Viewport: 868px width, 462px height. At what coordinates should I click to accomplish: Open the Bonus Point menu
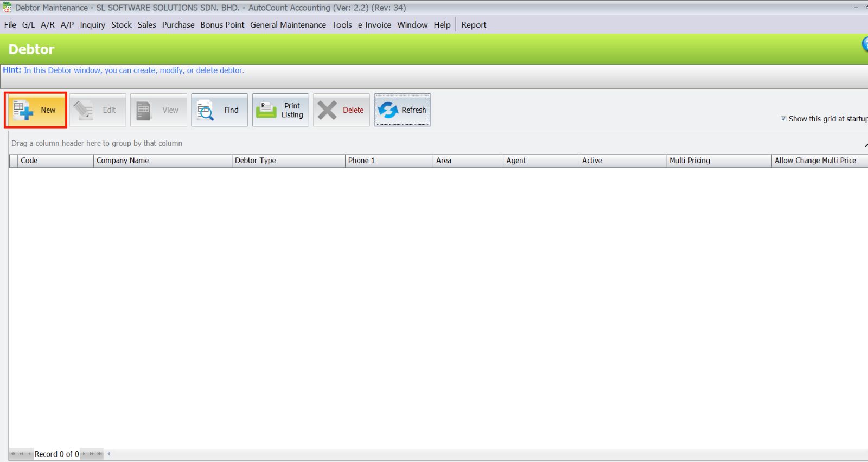tap(222, 25)
